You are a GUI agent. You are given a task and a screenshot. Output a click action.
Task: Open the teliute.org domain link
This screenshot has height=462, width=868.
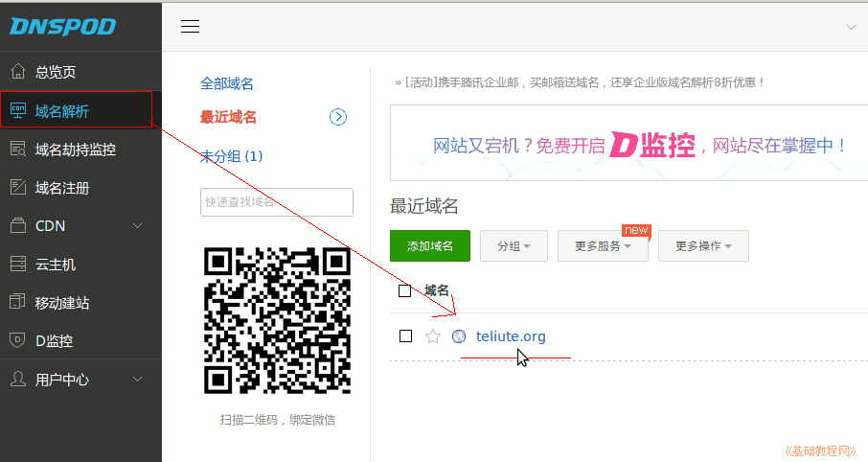click(x=511, y=336)
